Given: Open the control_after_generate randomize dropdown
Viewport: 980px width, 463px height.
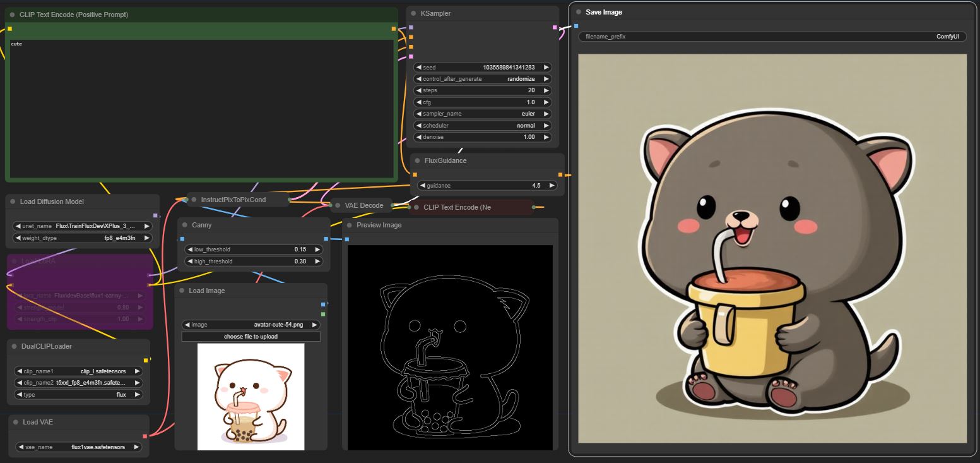Looking at the screenshot, I should tap(483, 79).
